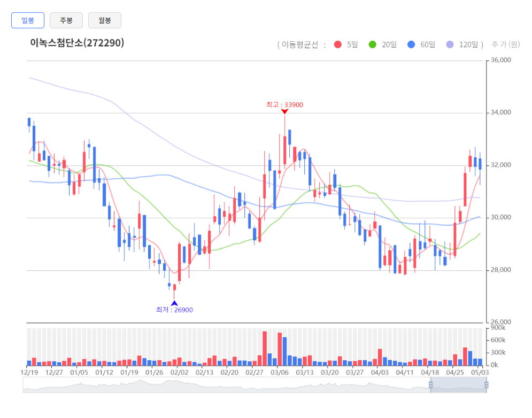
Task: Switch to the 주봉 weekly chart tab
Action: (x=66, y=20)
